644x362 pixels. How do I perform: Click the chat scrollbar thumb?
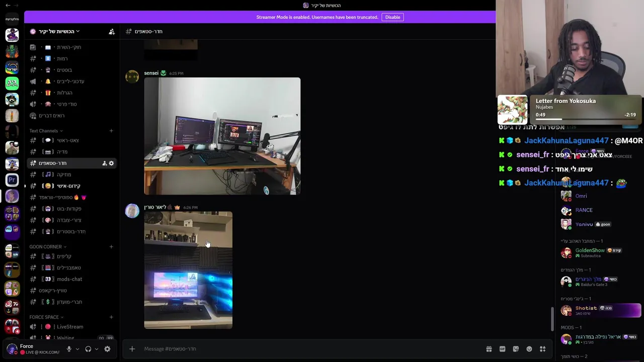click(552, 319)
